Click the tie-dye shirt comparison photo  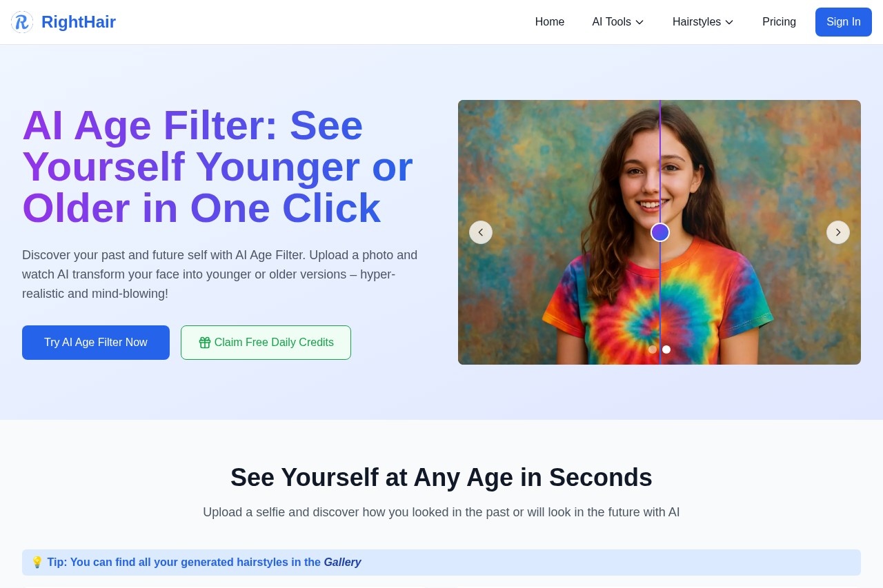659,232
